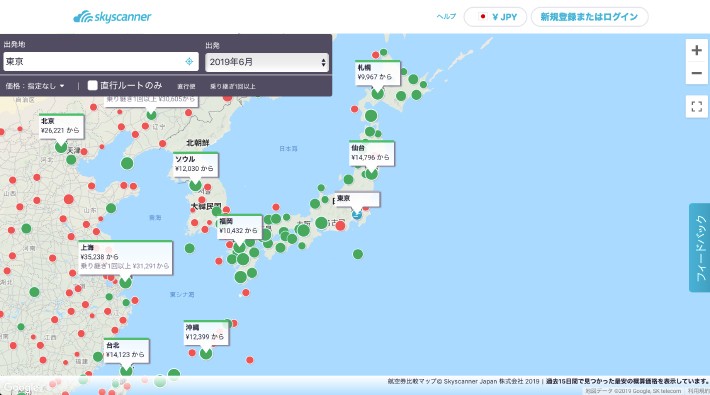Toggle fullscreen map view
Viewport: 710px width, 395px height.
[696, 106]
